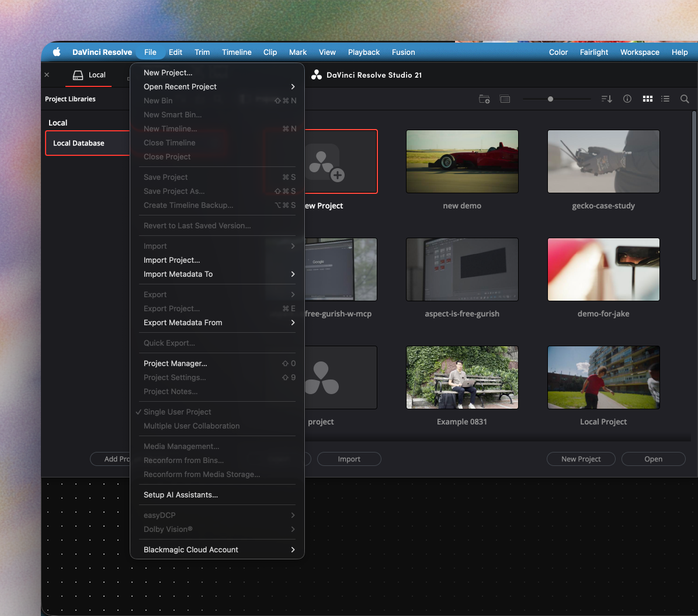Open the Fairlight menu
Screen dimensions: 698x616
click(594, 52)
